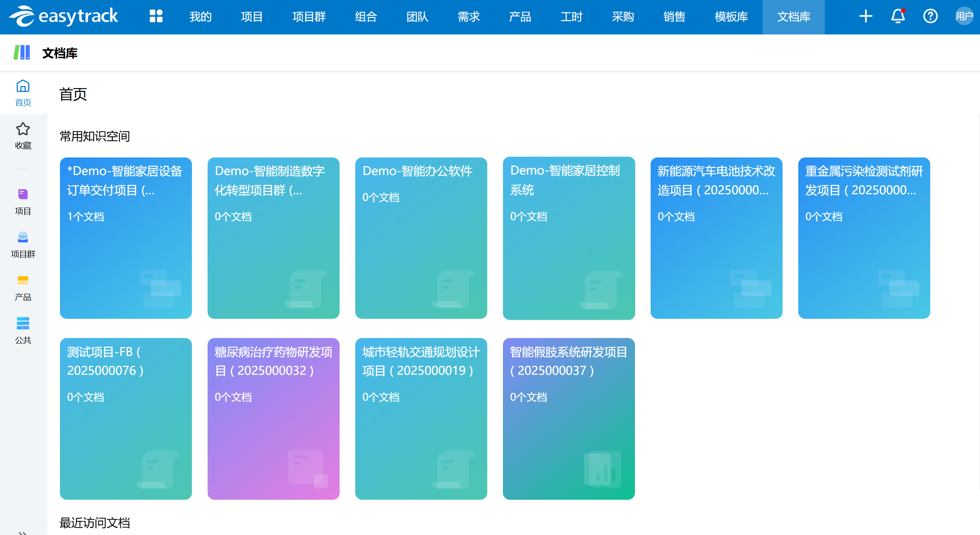
Task: Open the 需求 top menu
Action: click(468, 17)
